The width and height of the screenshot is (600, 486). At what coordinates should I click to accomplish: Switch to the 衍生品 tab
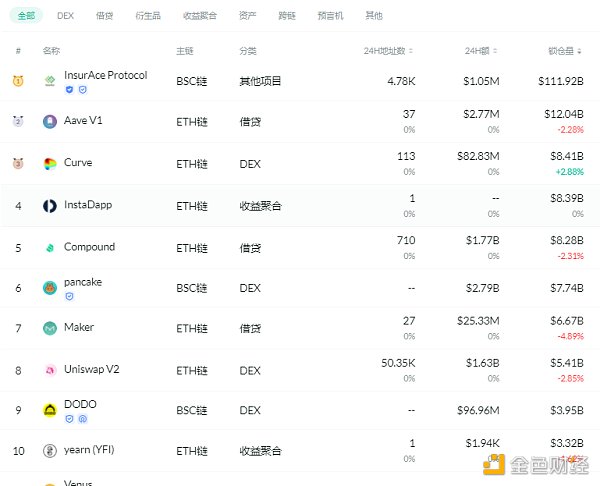pos(148,16)
